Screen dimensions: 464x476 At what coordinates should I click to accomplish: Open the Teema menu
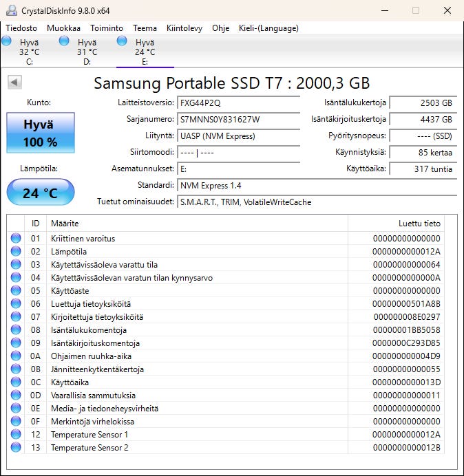pyautogui.click(x=145, y=28)
